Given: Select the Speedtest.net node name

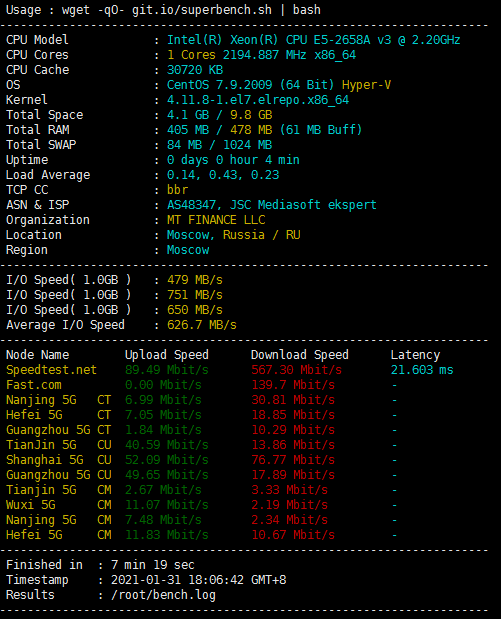Looking at the screenshot, I should click(51, 370).
